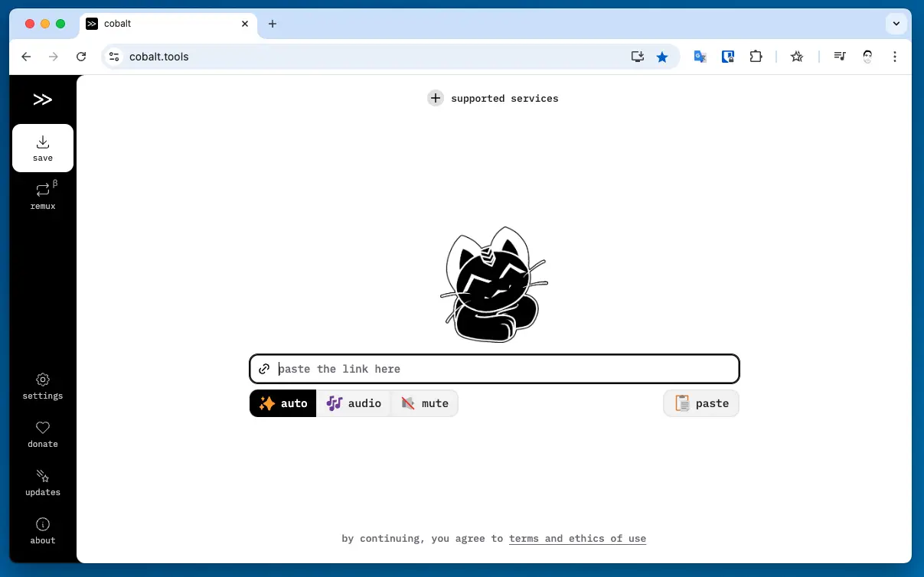View site information for cobalt.tools
This screenshot has width=924, height=577.
(115, 57)
